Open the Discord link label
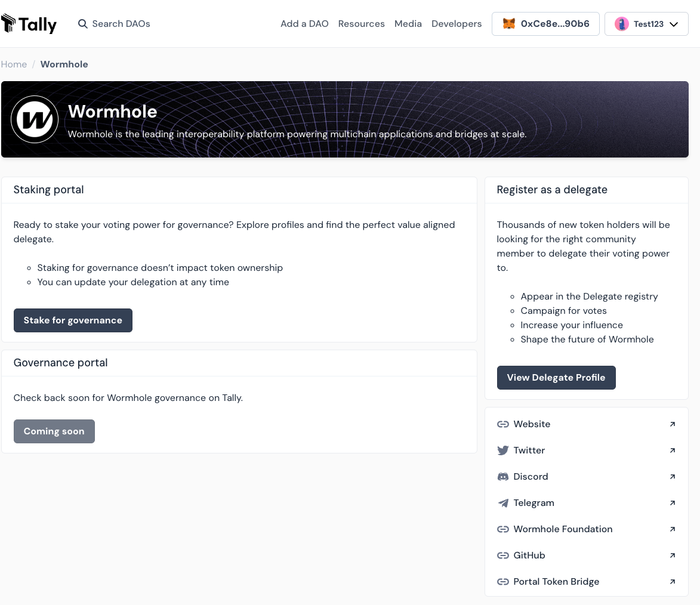 pos(531,476)
